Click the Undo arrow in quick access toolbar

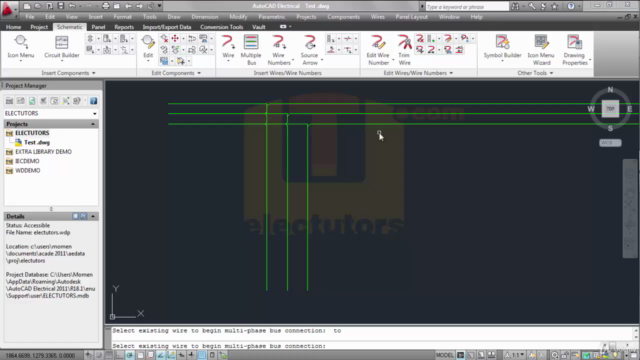coord(72,6)
